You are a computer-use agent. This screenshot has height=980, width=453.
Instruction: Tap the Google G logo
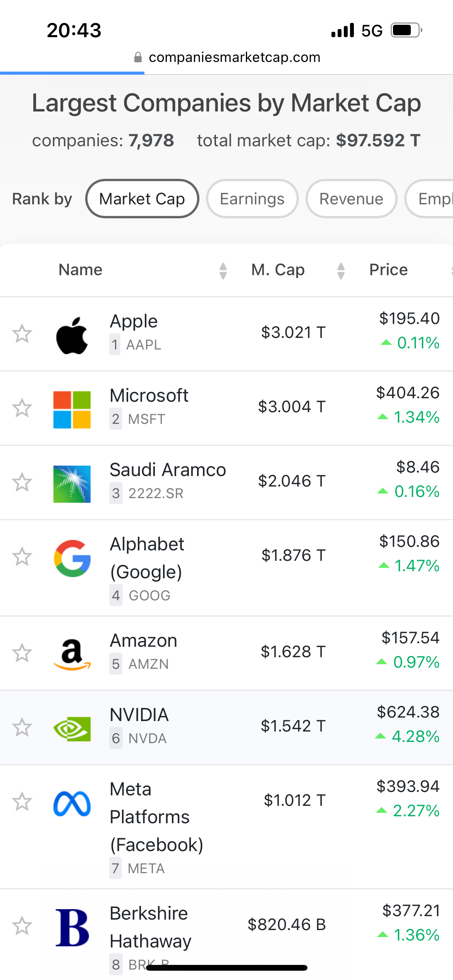click(72, 558)
